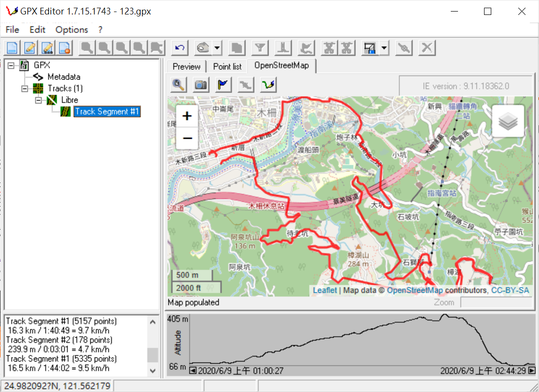
Task: Open the ? help menu
Action: point(100,30)
